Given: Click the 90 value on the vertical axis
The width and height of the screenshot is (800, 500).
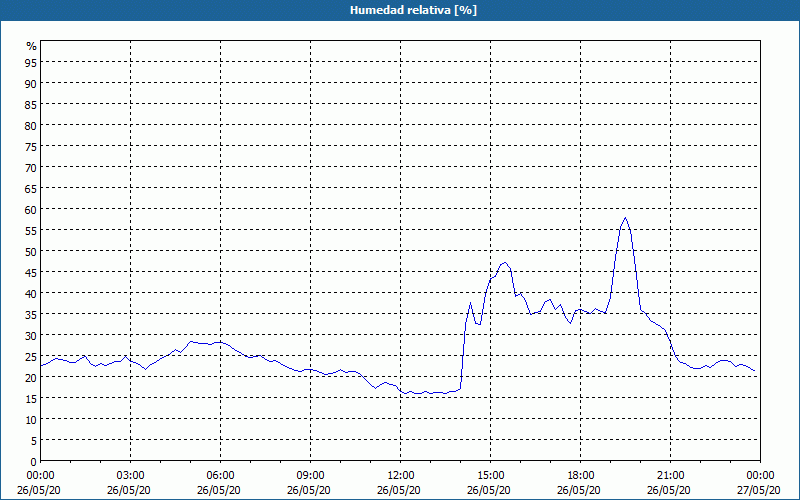Looking at the screenshot, I should [x=31, y=83].
